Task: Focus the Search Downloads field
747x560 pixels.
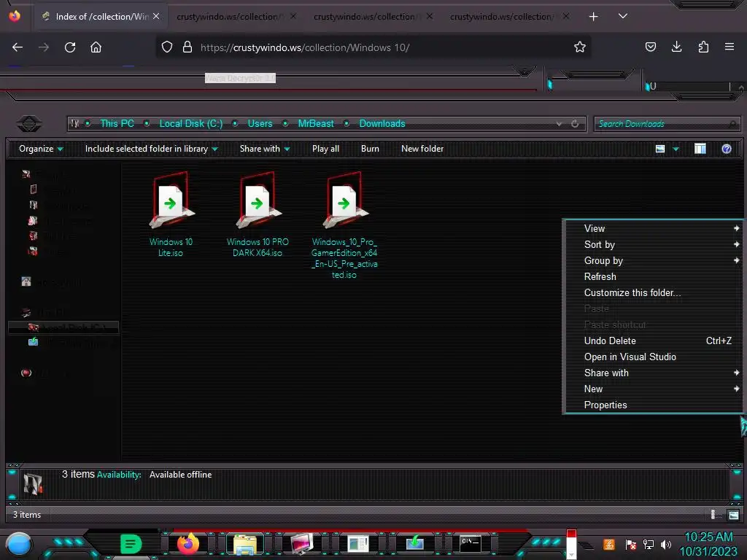Action: (667, 124)
